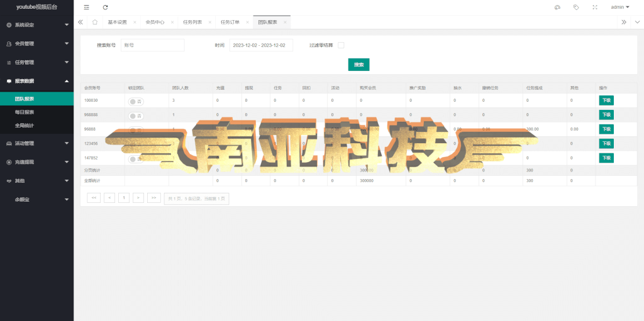644x321 pixels.
Task: Click the 全部统计 row label
Action: [x=92, y=181]
